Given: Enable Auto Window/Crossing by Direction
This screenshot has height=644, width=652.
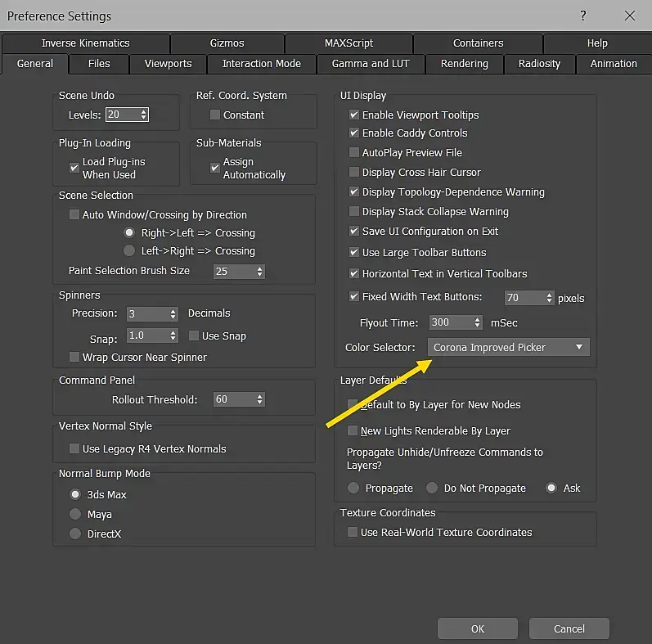Looking at the screenshot, I should 74,215.
